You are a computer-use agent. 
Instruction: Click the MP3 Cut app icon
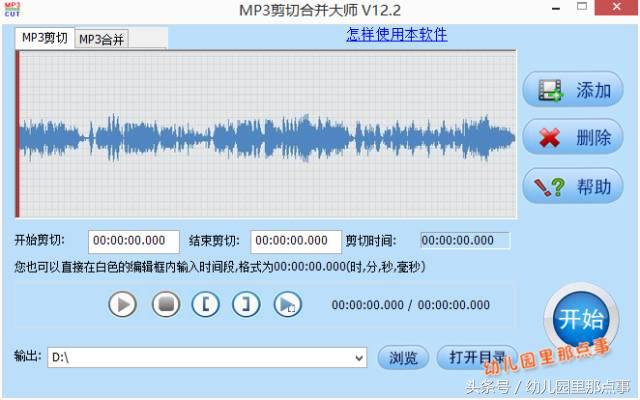tap(12, 9)
